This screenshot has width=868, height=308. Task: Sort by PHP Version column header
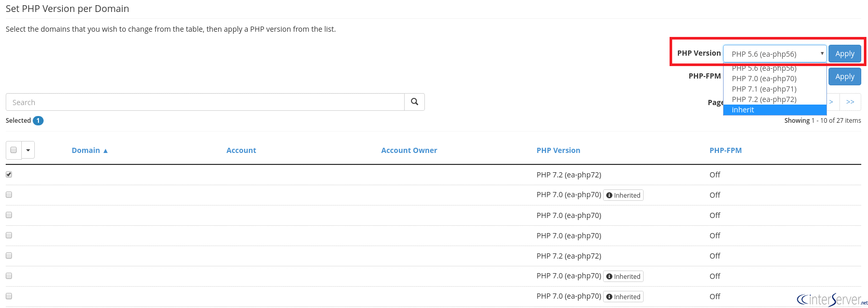pyautogui.click(x=558, y=150)
